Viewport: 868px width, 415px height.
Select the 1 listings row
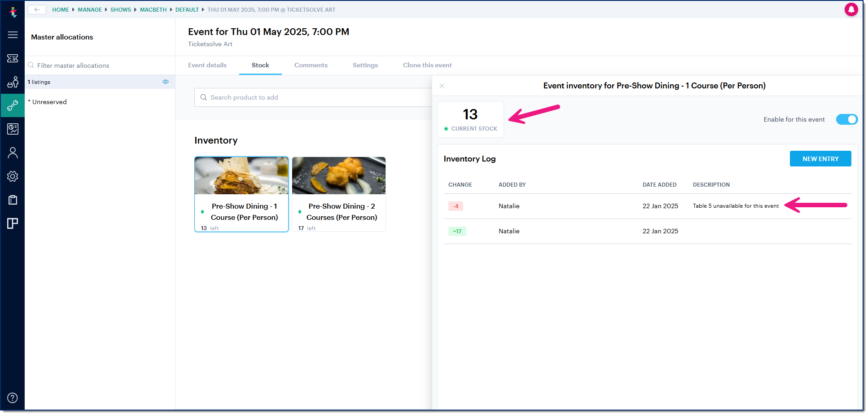click(100, 82)
